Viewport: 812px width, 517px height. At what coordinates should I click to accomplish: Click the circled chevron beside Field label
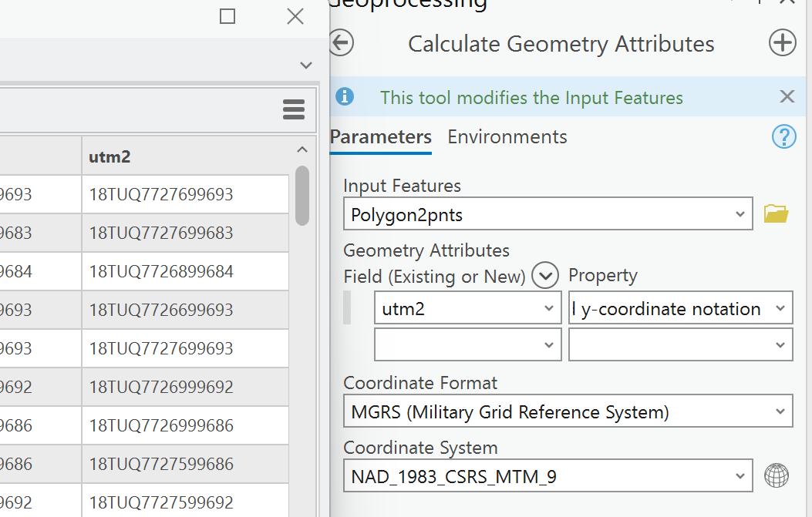(x=545, y=275)
